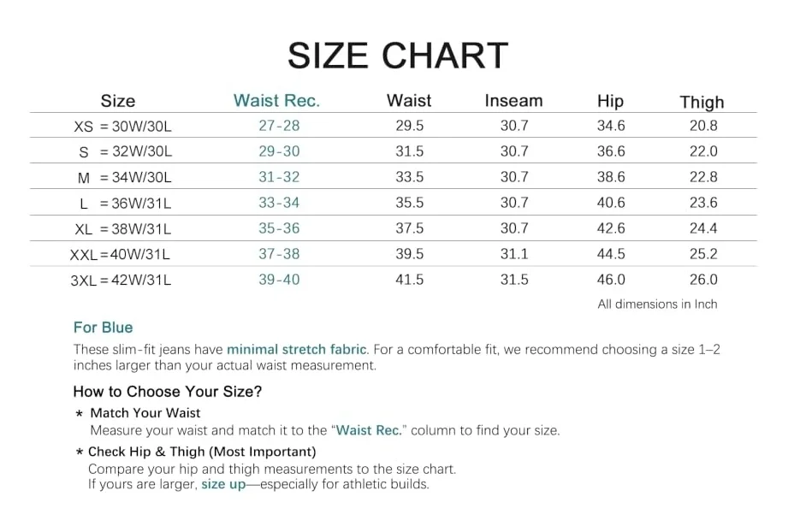The width and height of the screenshot is (806, 532).
Task: Select the L = 36W/31L size label
Action: (x=126, y=203)
